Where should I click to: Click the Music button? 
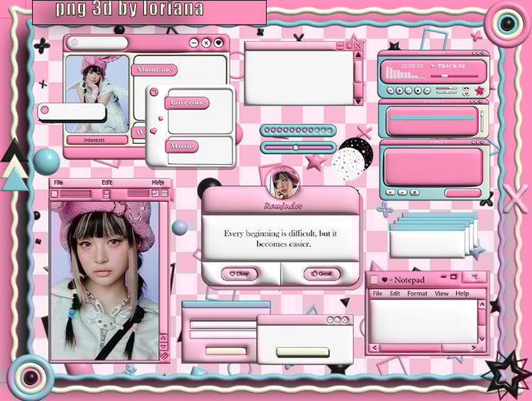182,146
